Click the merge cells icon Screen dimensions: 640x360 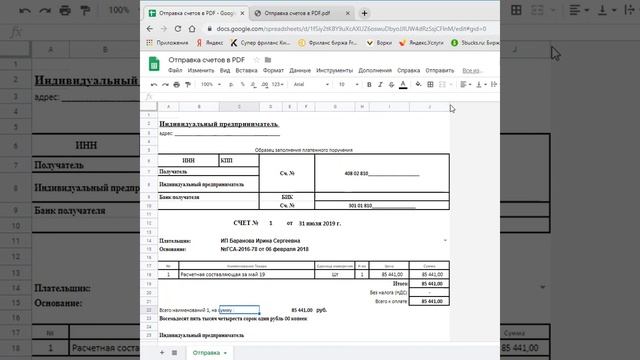tap(442, 84)
